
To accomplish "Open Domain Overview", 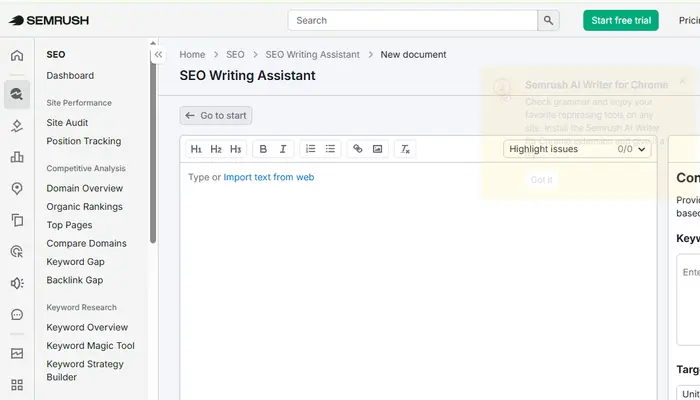I will pyautogui.click(x=84, y=188).
